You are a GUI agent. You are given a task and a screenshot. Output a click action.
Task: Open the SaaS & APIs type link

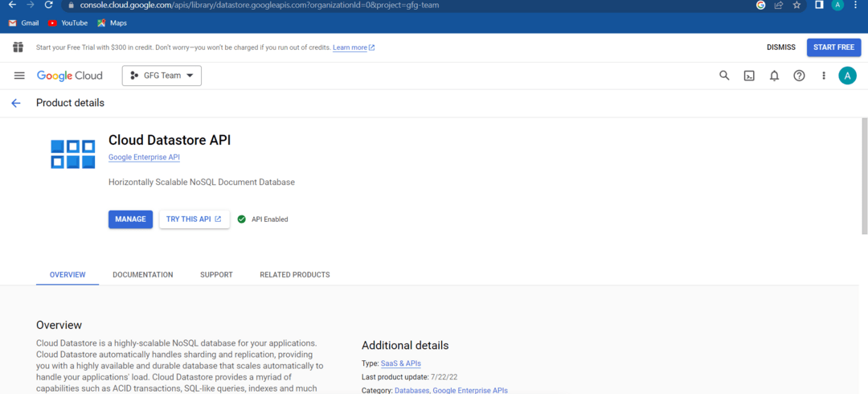[401, 363]
